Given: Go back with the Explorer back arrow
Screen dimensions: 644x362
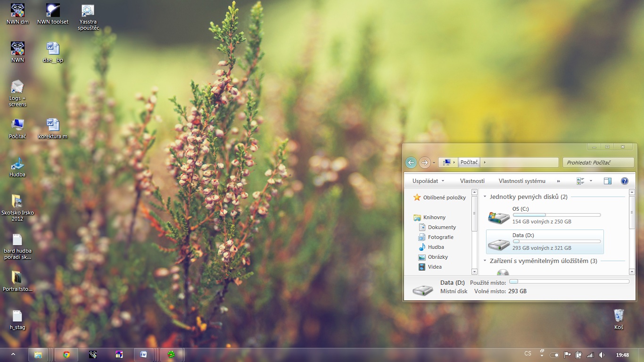Looking at the screenshot, I should click(x=411, y=163).
